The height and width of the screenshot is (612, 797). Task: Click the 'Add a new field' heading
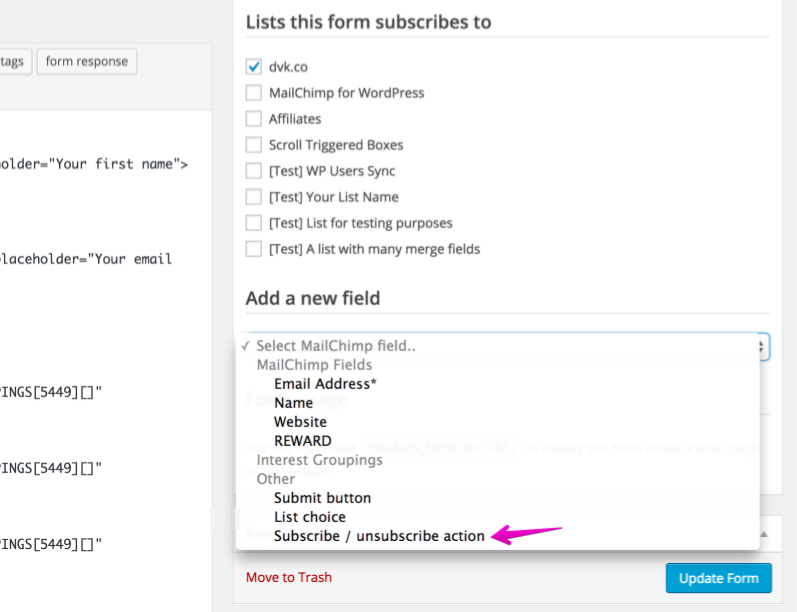tap(313, 298)
